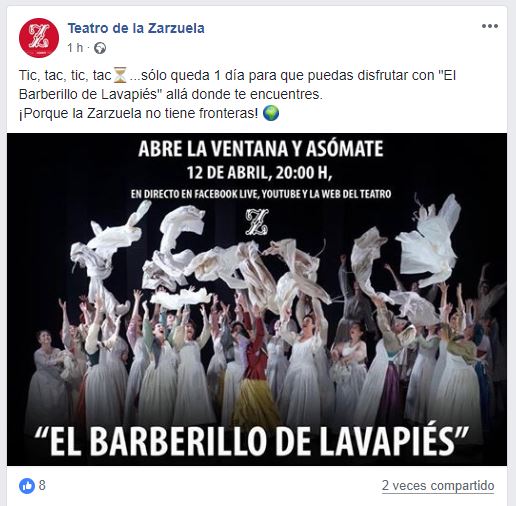Open the post's '1 h' timestamp
The image size is (516, 506).
(x=75, y=48)
